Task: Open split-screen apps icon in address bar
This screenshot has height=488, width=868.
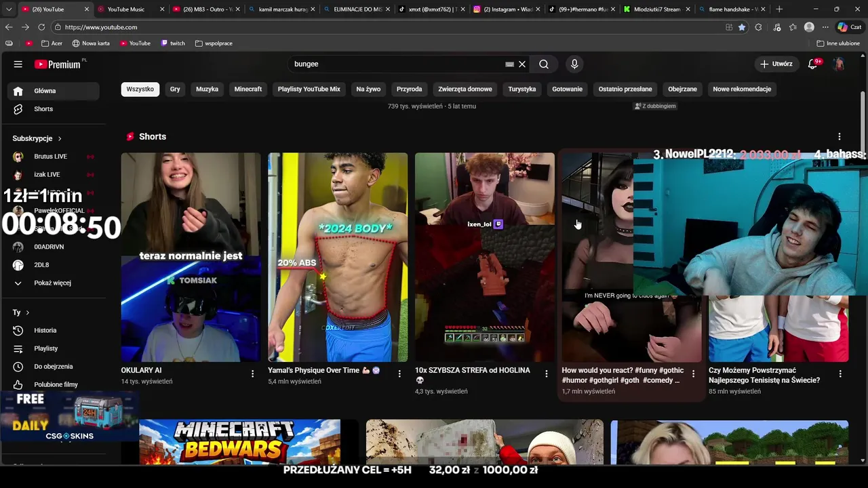Action: click(x=729, y=27)
